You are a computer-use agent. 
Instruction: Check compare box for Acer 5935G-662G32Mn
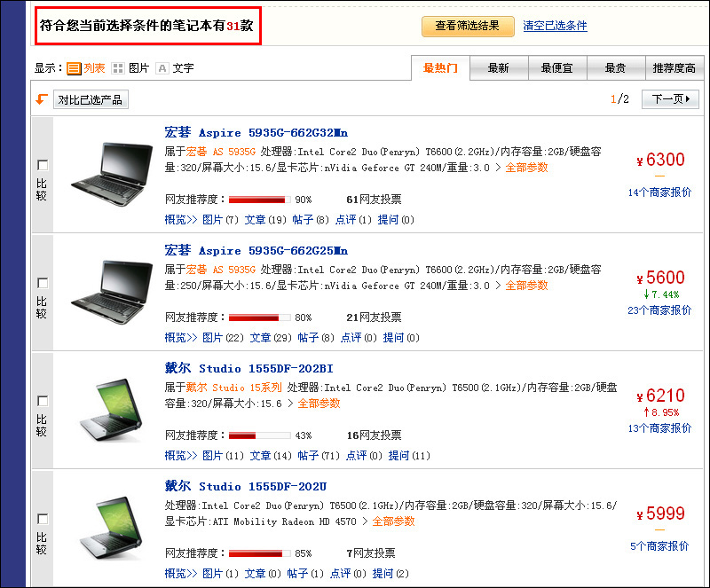[x=43, y=165]
